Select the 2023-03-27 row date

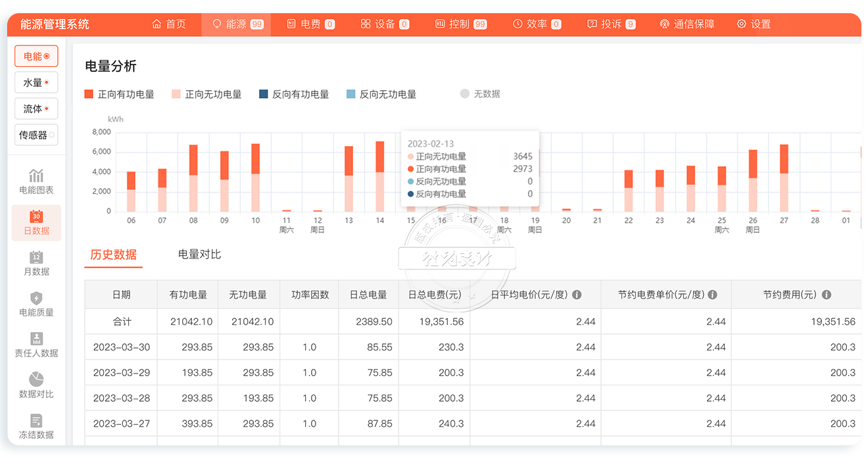(122, 424)
